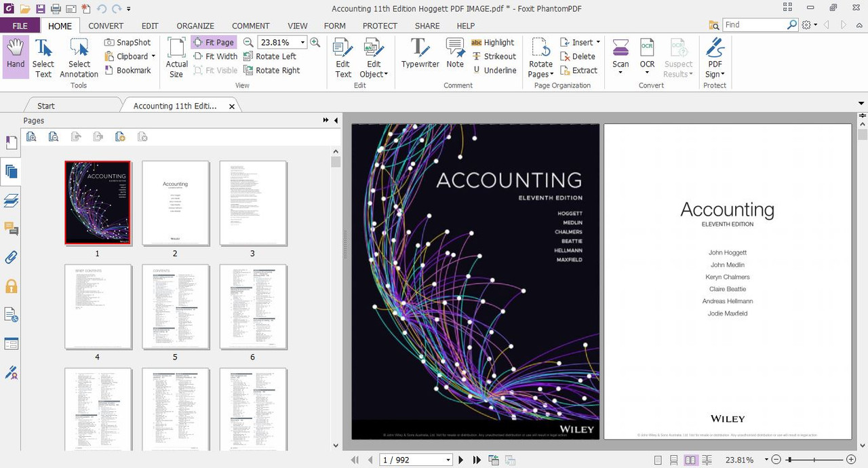Activate the Select Text tool
This screenshot has height=468, width=868.
pyautogui.click(x=43, y=57)
